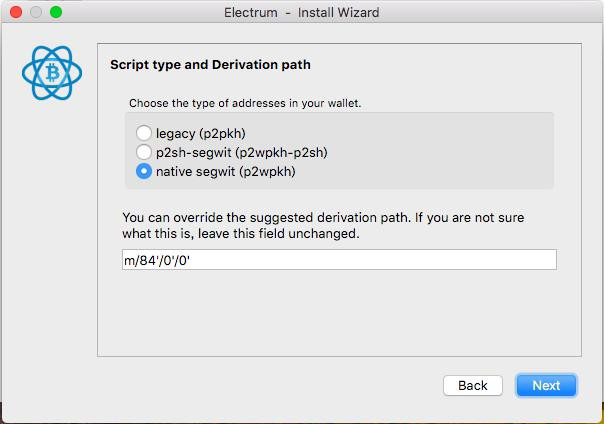The image size is (604, 424).
Task: Click the gray address type group box
Action: [x=339, y=151]
